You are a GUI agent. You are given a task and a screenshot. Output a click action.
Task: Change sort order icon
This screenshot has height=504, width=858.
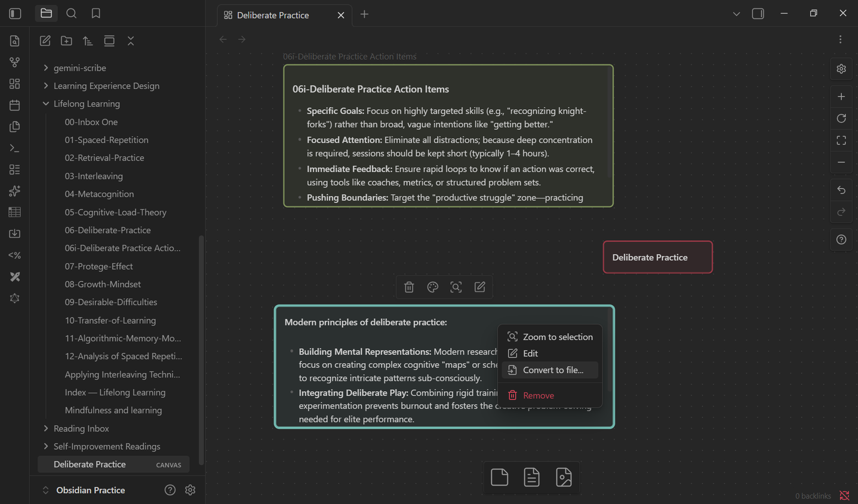[88, 41]
